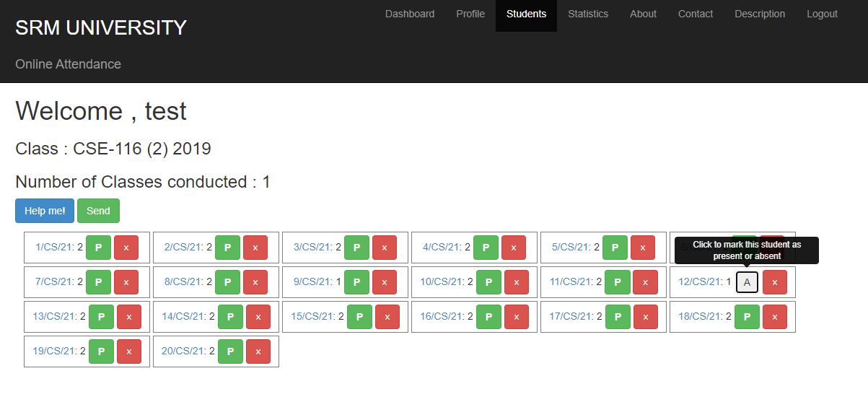Toggle P button for student 15/CS/21
Image resolution: width=868 pixels, height=402 pixels.
coord(359,317)
